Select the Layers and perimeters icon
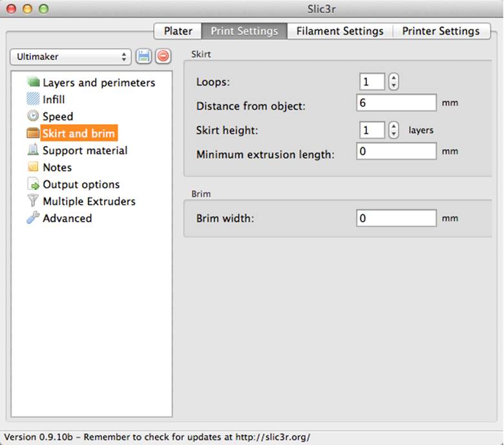 click(x=33, y=82)
